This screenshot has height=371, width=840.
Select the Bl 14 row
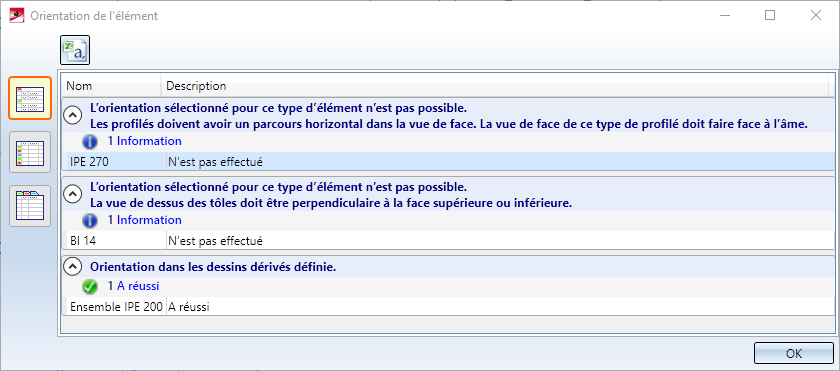pos(448,240)
